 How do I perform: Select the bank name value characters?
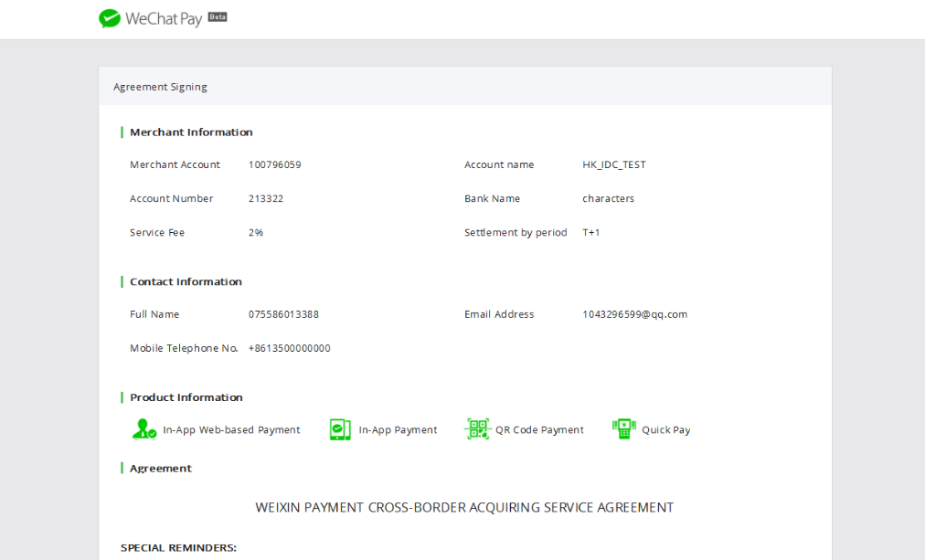(x=608, y=198)
